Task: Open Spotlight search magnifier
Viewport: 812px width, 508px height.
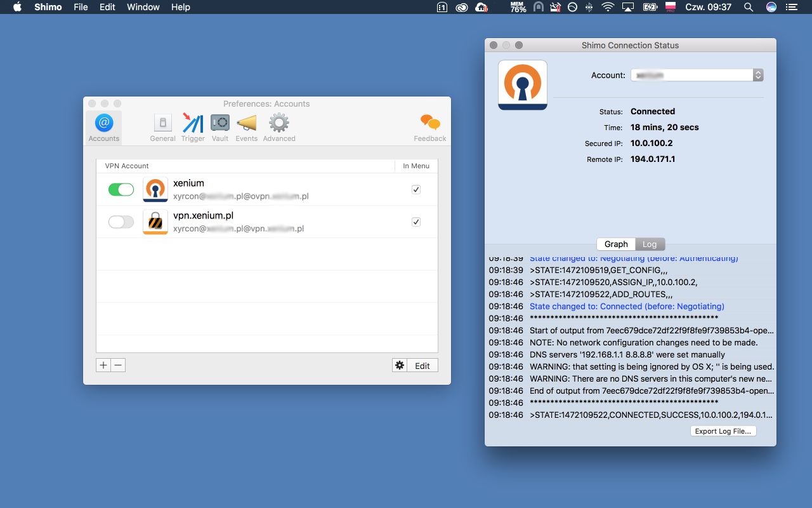Action: pyautogui.click(x=749, y=7)
